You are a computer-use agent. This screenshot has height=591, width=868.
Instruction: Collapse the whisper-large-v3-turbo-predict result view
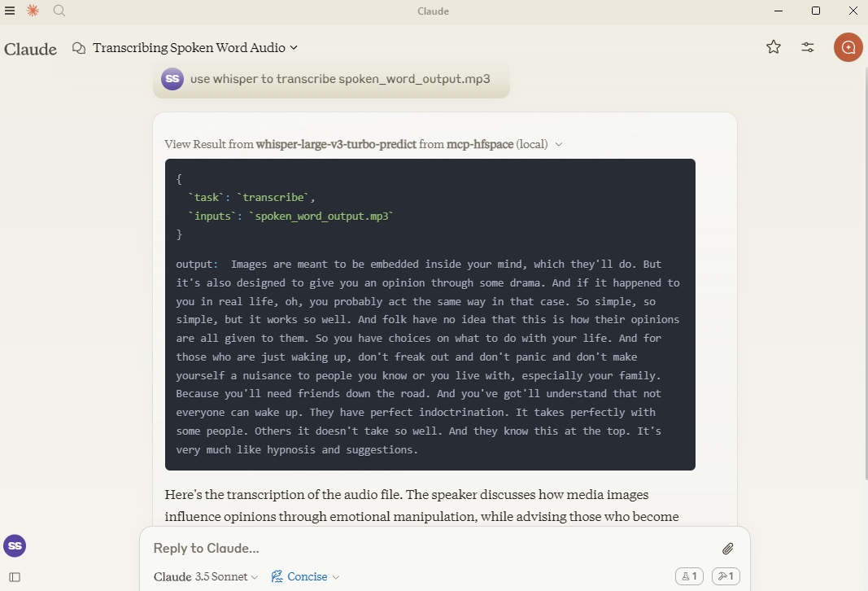pos(559,143)
